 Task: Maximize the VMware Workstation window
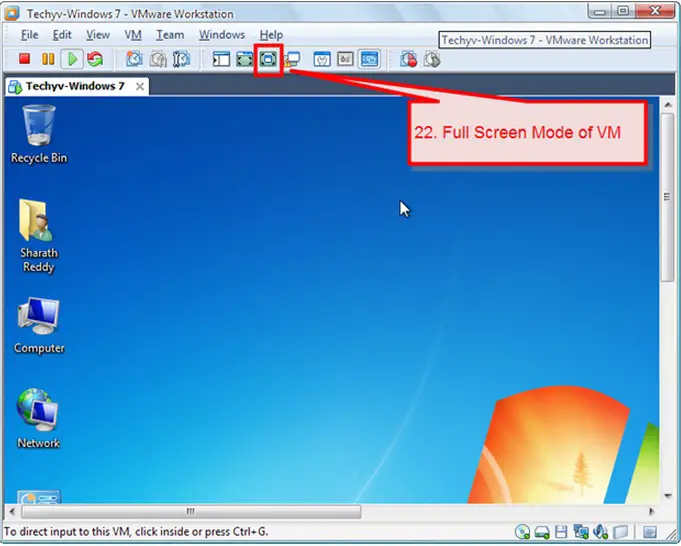coord(623,11)
